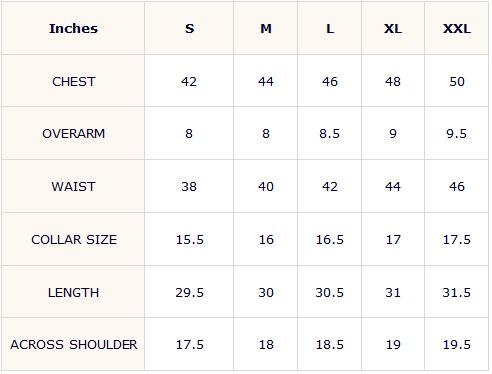The height and width of the screenshot is (374, 492).
Task: Select the M size column header
Action: 266,28
